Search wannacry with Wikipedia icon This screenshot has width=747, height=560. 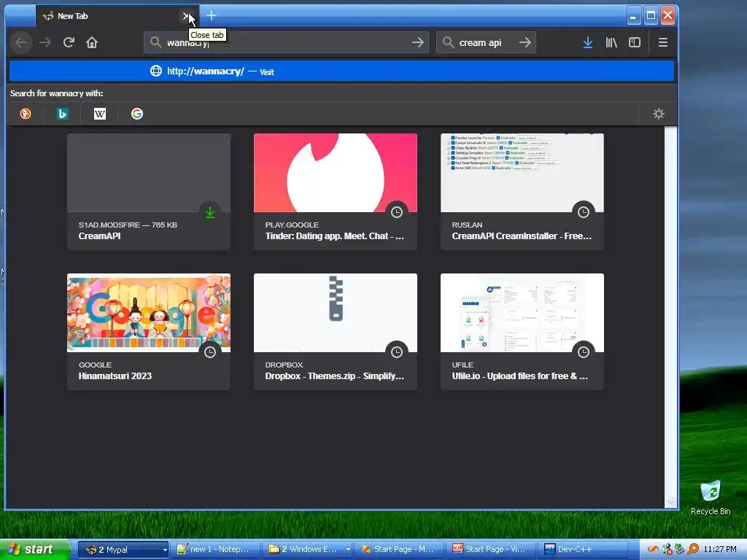[x=99, y=114]
